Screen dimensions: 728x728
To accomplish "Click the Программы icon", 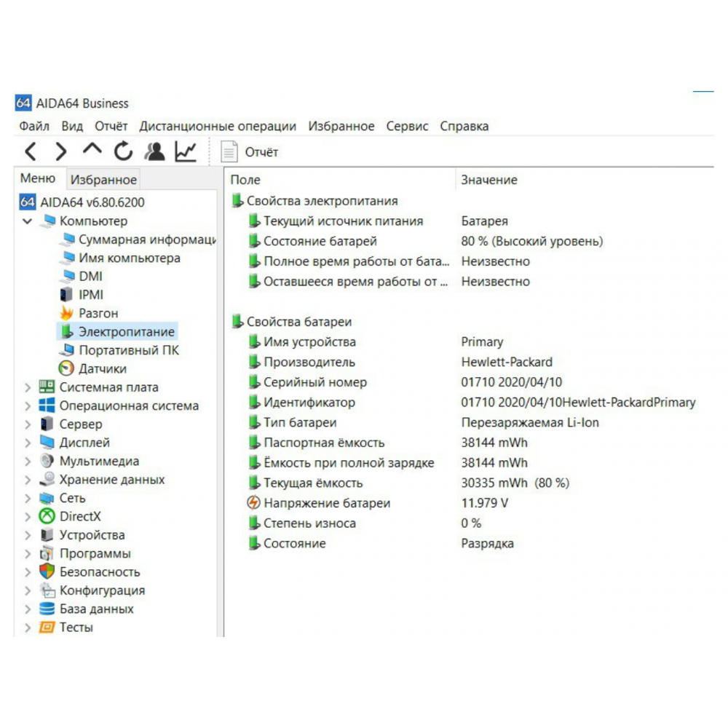I will [x=47, y=553].
